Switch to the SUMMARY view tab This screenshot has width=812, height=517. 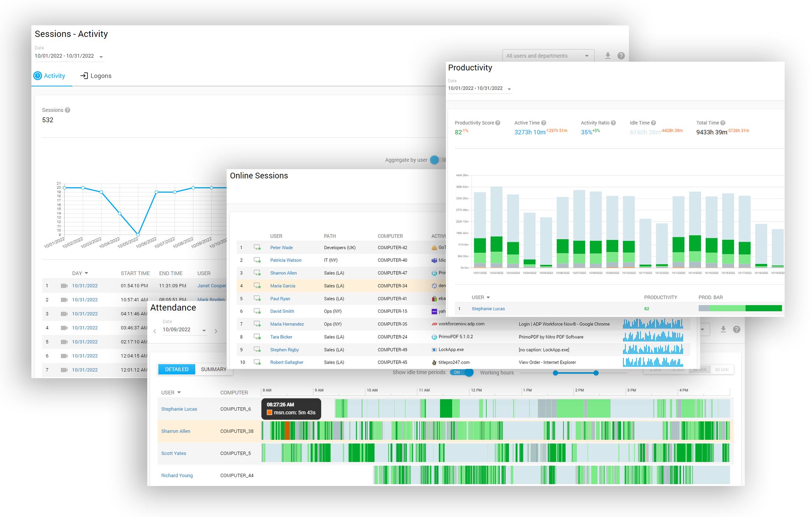pos(213,369)
